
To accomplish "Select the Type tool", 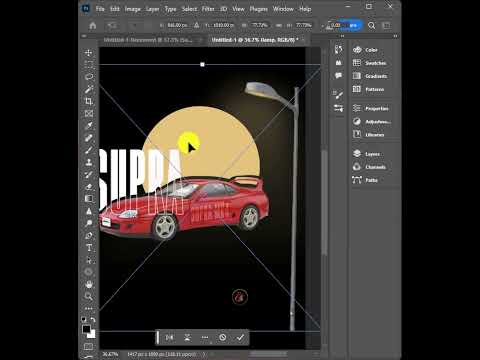I will click(x=88, y=248).
